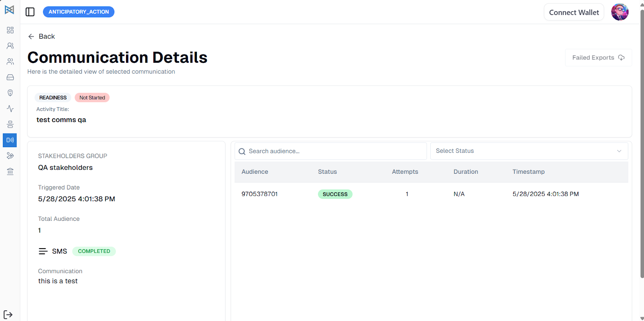Click the magnifier icon in audience search
Screen dimensions: 644x321
(242, 152)
